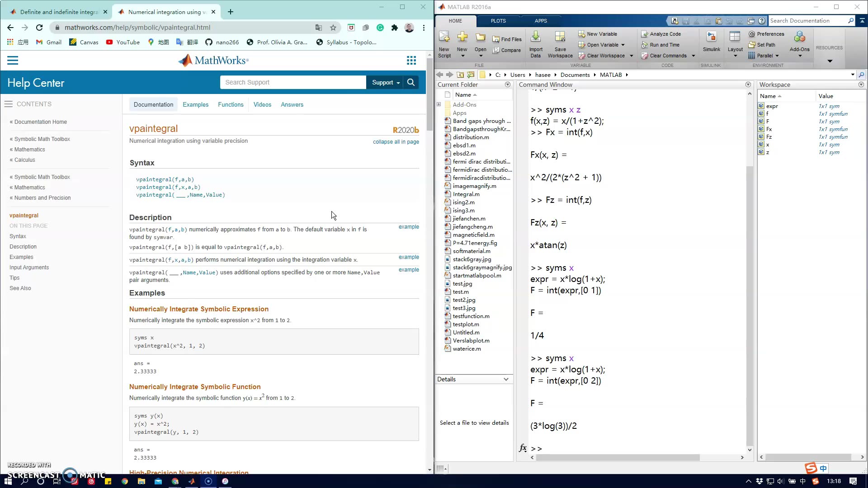Expand the Current Folder file tree
This screenshot has height=488, width=868.
point(439,104)
